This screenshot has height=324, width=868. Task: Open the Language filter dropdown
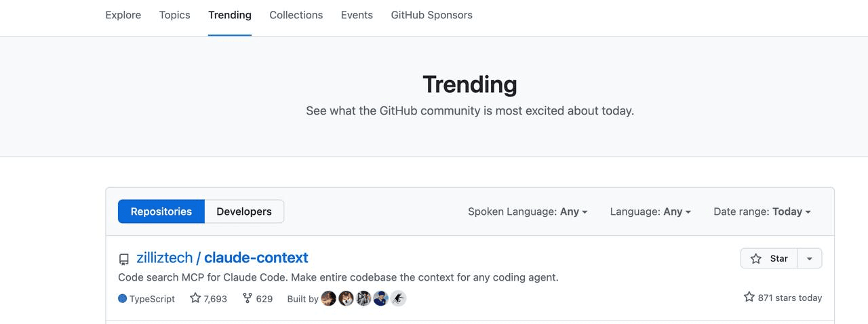[650, 211]
